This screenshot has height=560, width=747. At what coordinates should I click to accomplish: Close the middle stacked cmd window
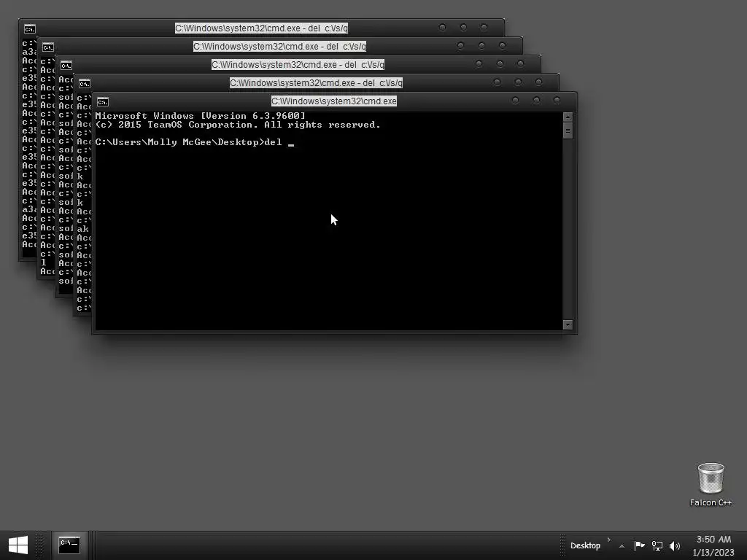[520, 64]
